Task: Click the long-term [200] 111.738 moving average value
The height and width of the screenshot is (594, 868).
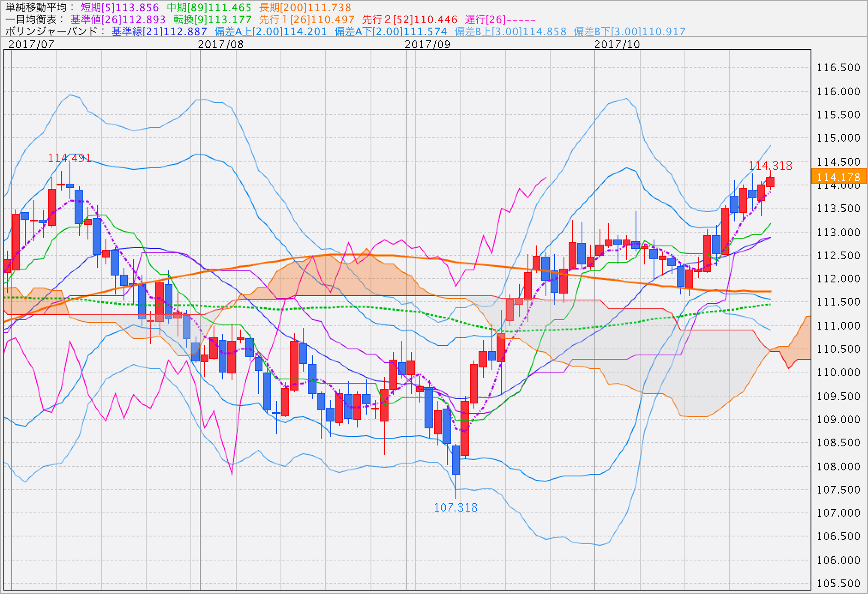Action: click(305, 8)
